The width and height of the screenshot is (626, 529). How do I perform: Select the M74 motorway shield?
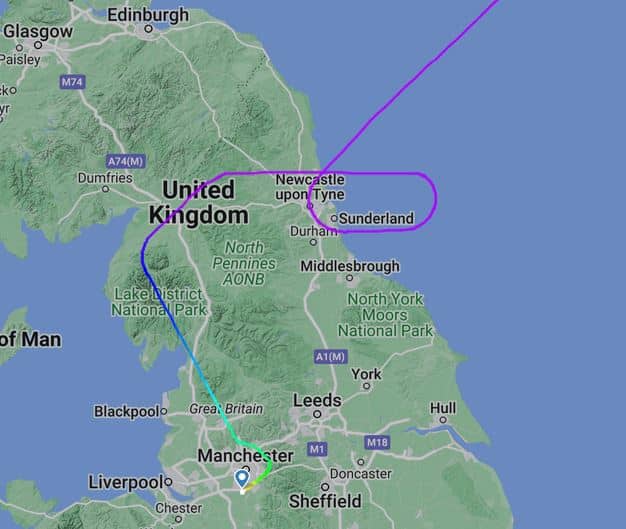[72, 82]
